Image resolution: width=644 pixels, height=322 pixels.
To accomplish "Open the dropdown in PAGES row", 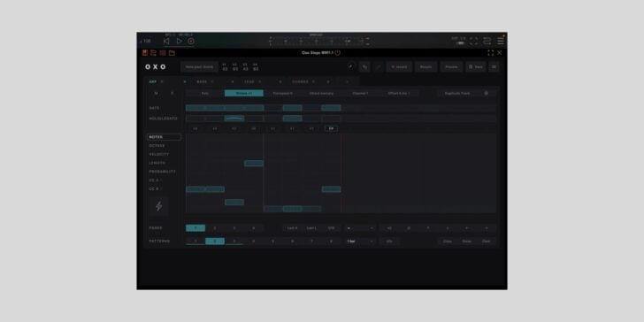I will point(360,228).
